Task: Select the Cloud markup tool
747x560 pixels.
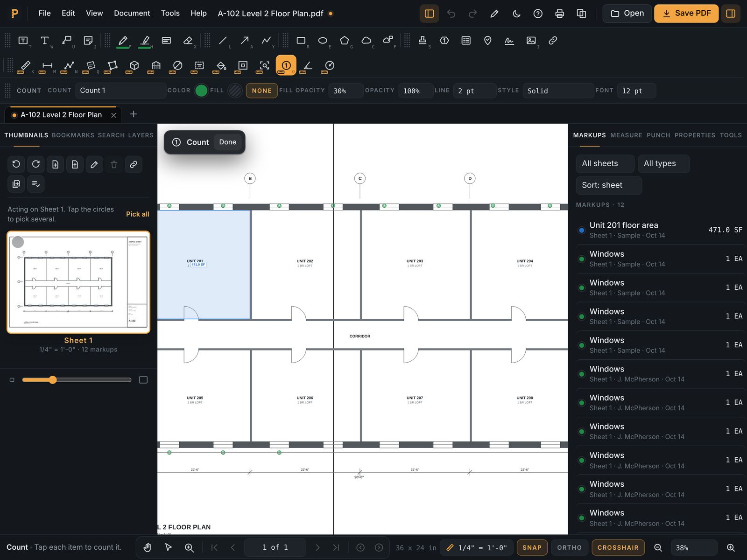Action: click(366, 41)
